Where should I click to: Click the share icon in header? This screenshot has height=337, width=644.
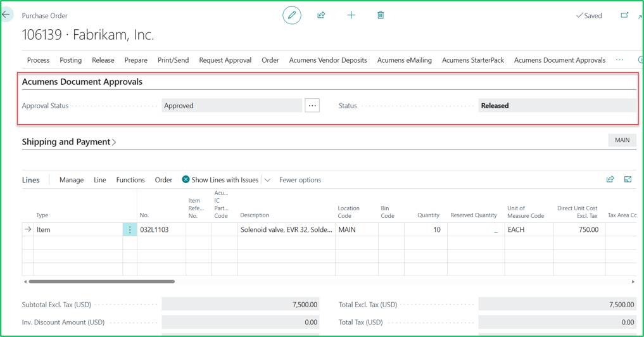(x=321, y=15)
